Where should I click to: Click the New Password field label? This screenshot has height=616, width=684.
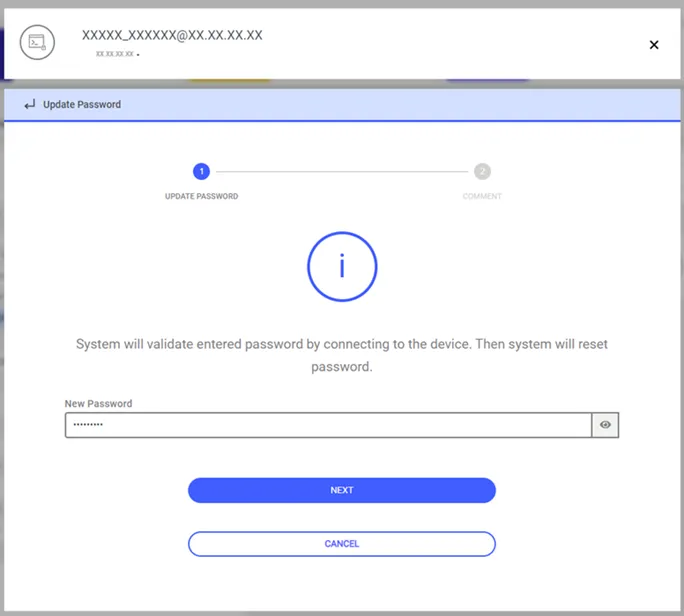(x=98, y=404)
